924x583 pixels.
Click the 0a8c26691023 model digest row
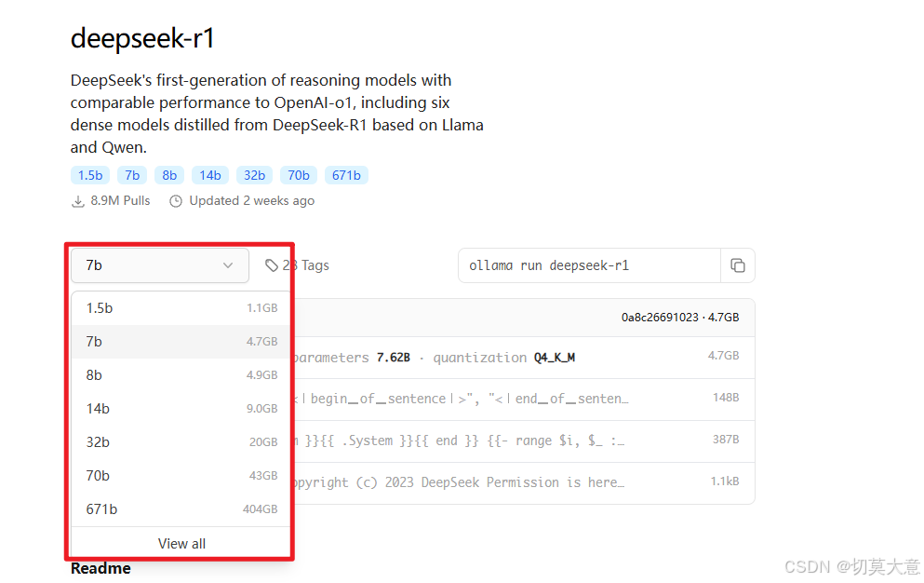pos(644,317)
